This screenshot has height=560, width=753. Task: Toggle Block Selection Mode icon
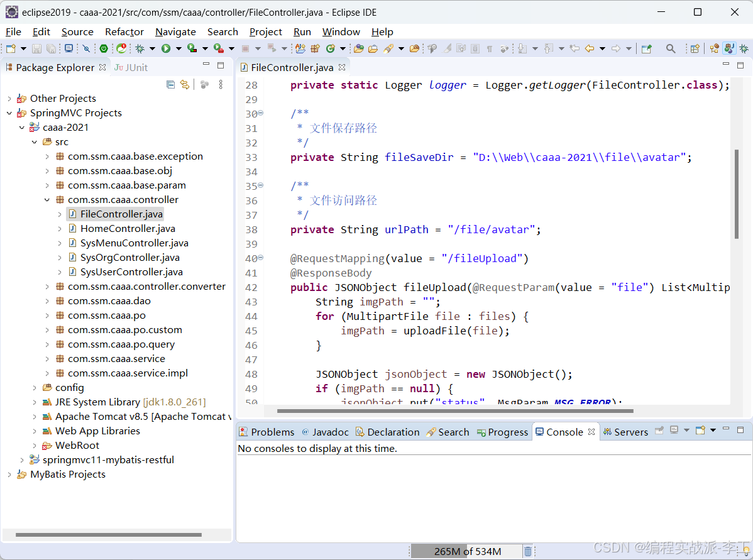click(x=475, y=48)
